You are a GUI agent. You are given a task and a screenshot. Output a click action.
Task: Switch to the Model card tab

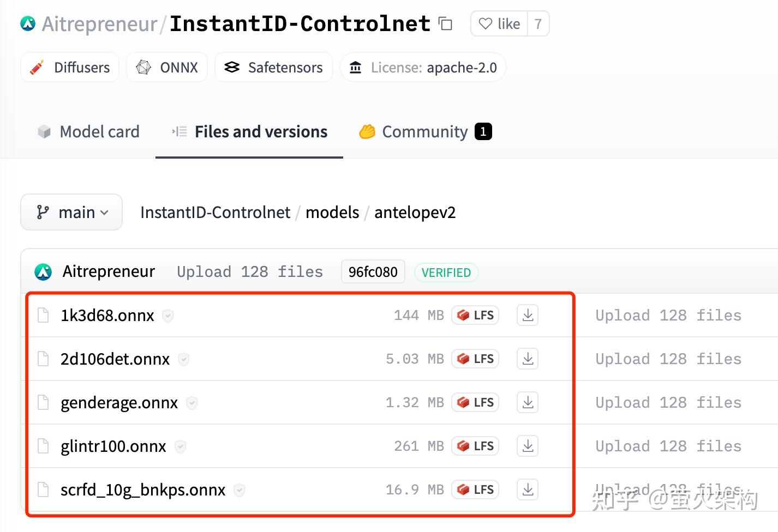click(89, 132)
